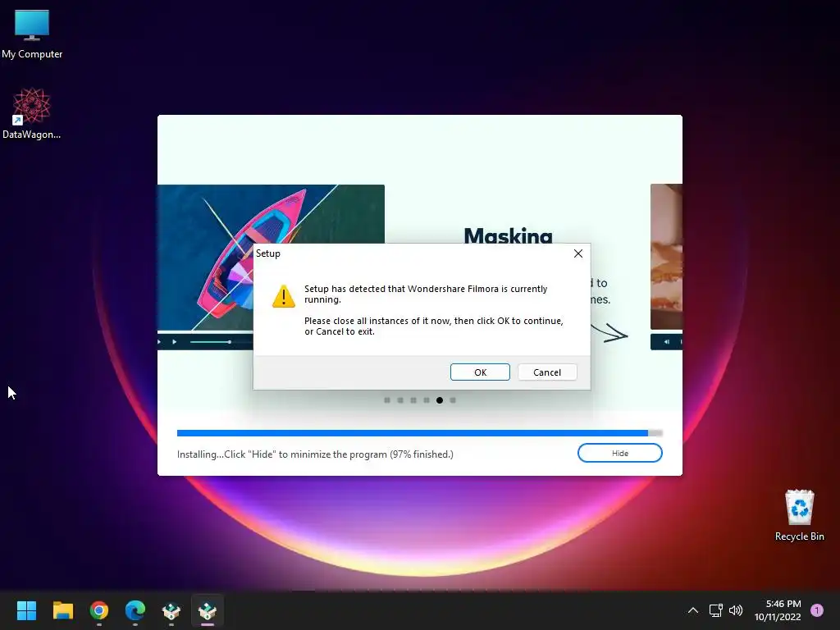Screen dimensions: 840x630
Task: Open My Computer desktop icon
Action: point(32,34)
